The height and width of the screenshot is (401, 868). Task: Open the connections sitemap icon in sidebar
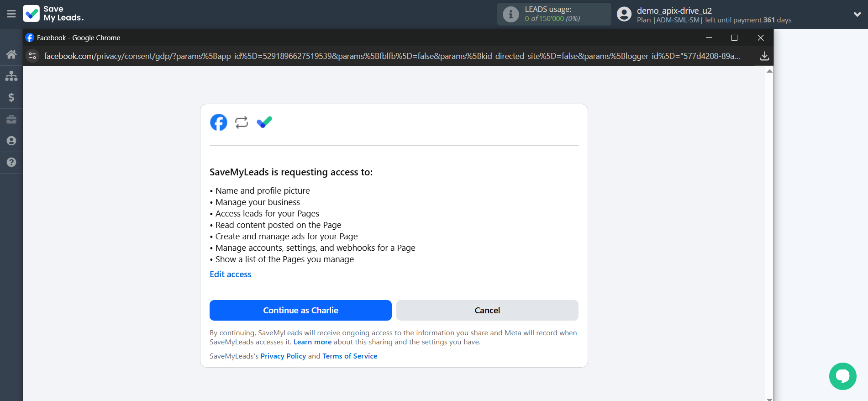click(x=11, y=76)
